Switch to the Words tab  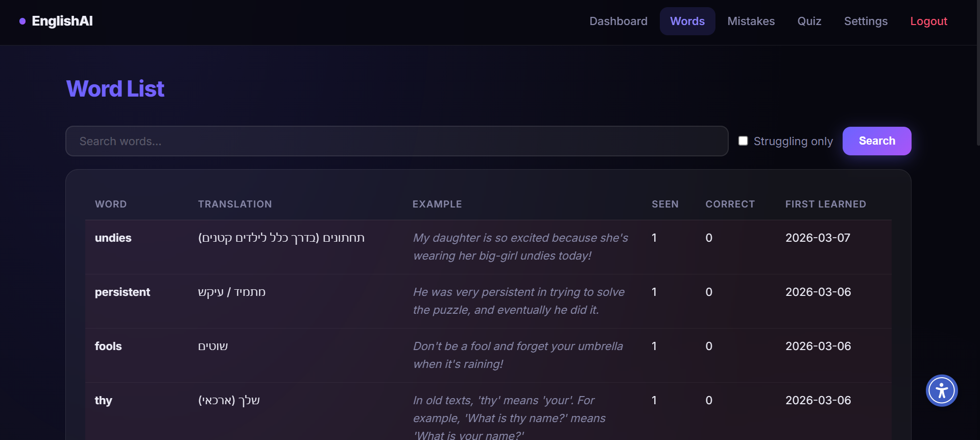point(687,21)
